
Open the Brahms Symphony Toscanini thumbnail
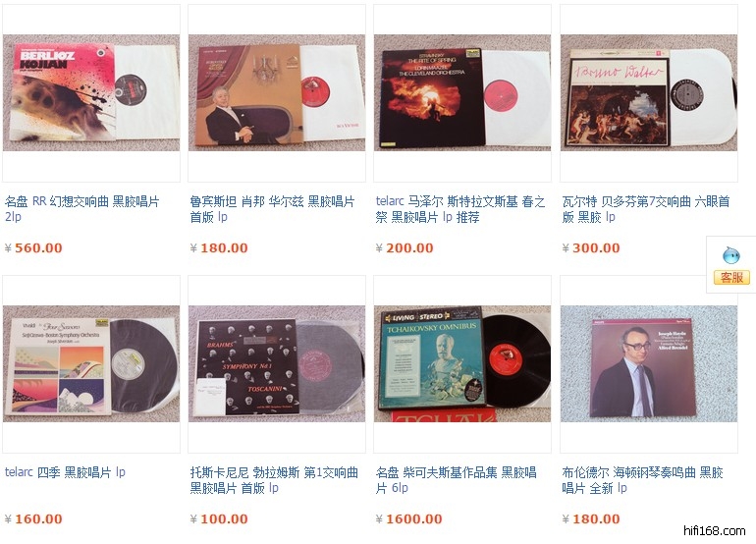point(277,363)
